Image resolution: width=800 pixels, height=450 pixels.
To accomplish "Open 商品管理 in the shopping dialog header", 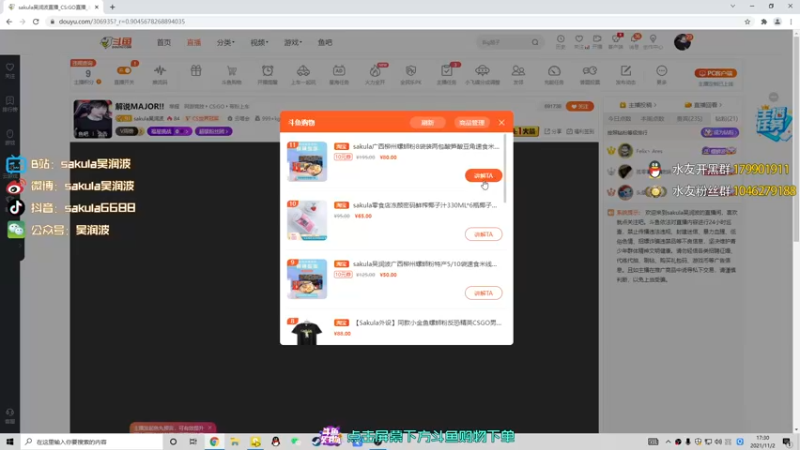I will pos(471,122).
